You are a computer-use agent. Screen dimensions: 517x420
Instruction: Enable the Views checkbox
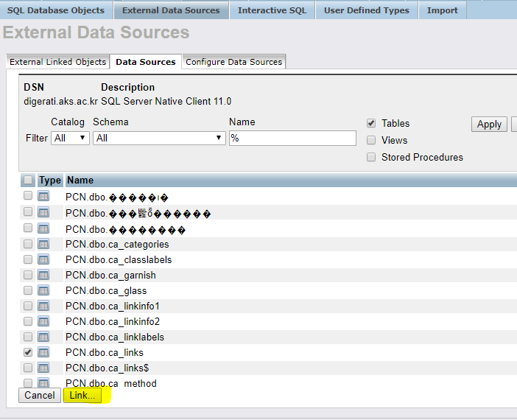pyautogui.click(x=371, y=140)
